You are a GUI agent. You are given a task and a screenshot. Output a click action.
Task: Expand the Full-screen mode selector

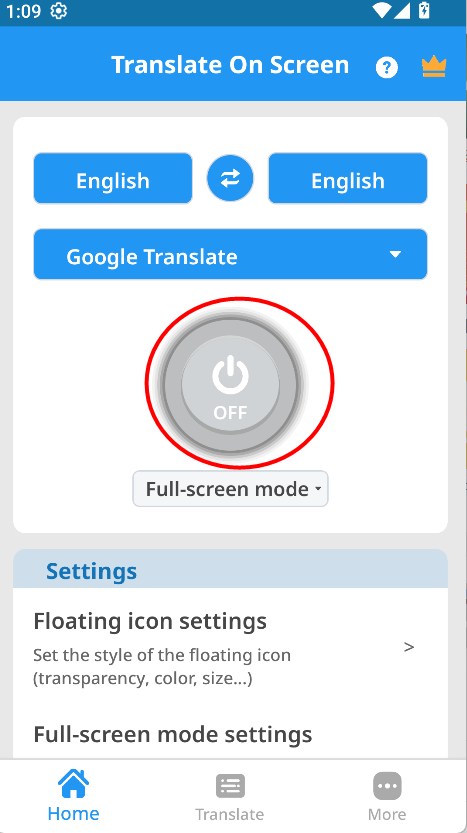coord(230,489)
